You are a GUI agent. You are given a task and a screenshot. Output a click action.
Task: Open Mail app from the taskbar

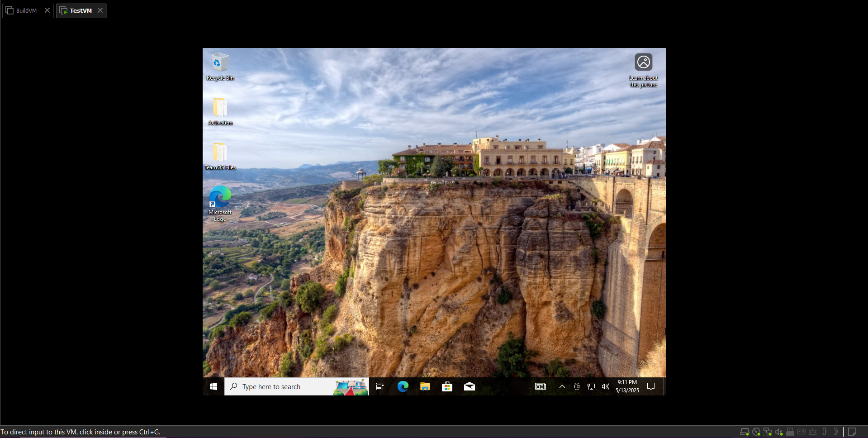(x=469, y=386)
